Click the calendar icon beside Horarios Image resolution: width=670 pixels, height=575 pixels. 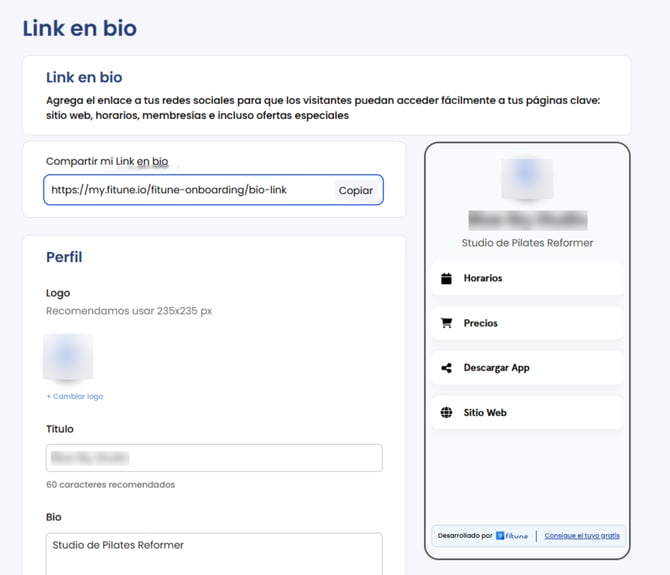446,279
